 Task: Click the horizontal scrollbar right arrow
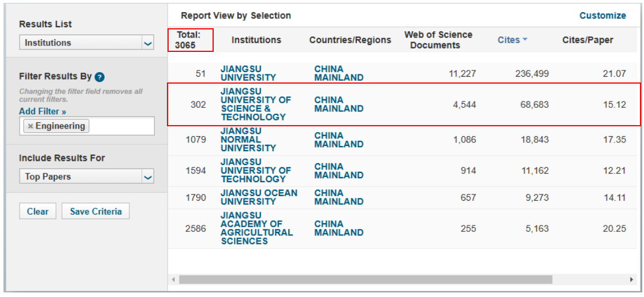click(x=632, y=279)
